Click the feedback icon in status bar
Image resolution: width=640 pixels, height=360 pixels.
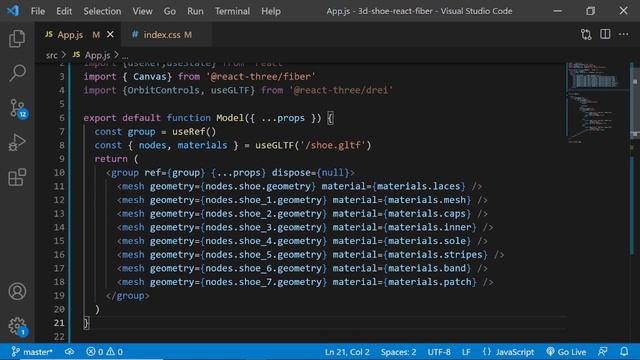coord(603,351)
